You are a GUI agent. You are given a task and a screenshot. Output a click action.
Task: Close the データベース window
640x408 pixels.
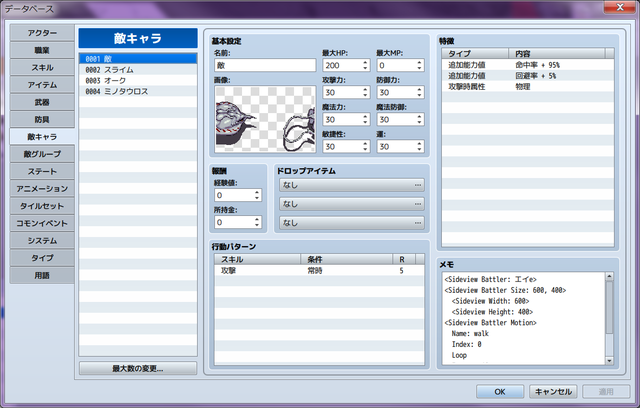tap(620, 7)
